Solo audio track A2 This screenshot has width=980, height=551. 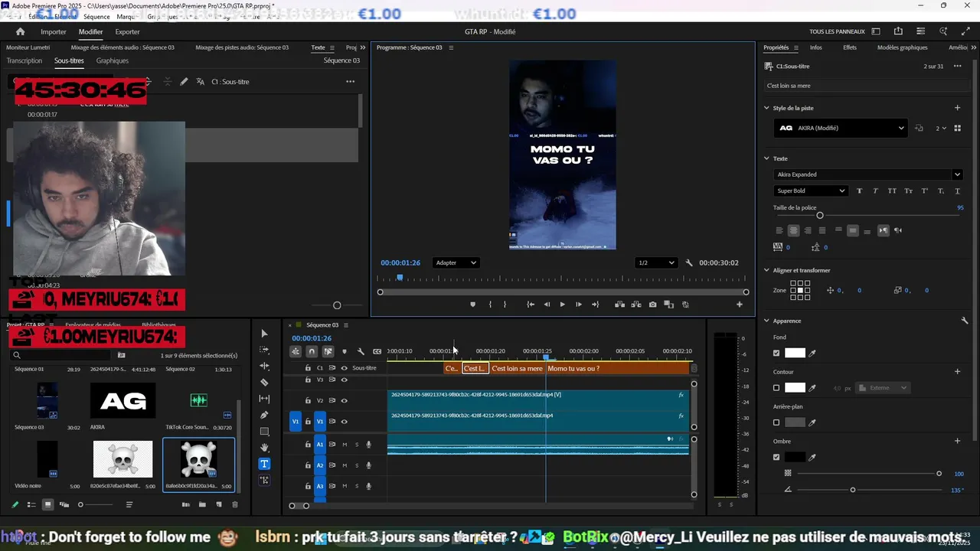pos(356,465)
